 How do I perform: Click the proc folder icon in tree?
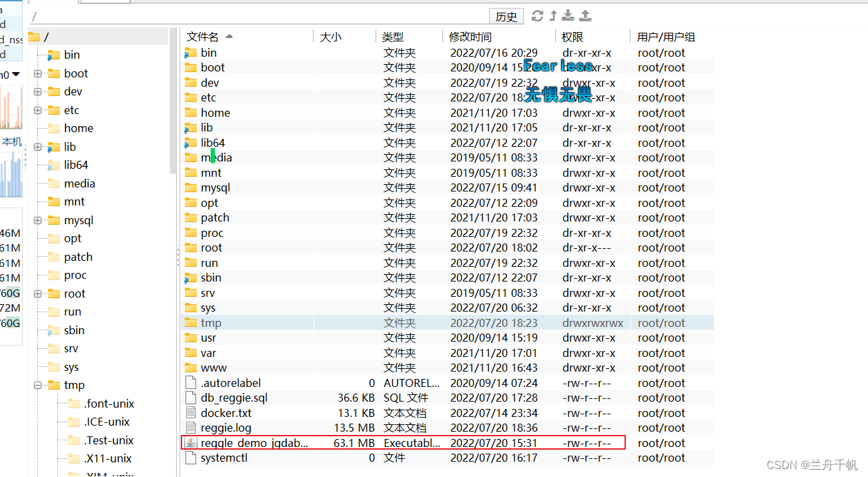53,275
